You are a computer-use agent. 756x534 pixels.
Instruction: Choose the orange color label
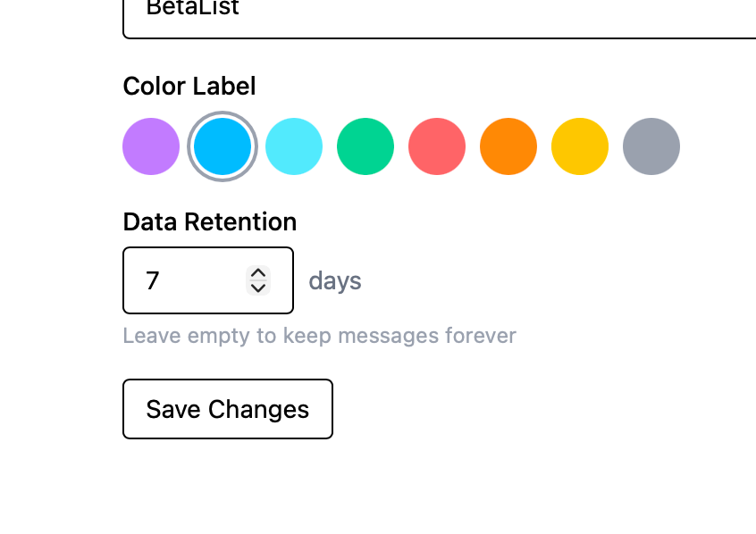tap(508, 146)
